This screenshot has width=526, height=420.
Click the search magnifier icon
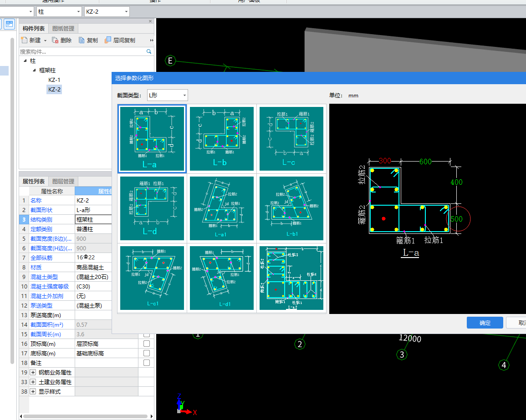click(x=149, y=51)
